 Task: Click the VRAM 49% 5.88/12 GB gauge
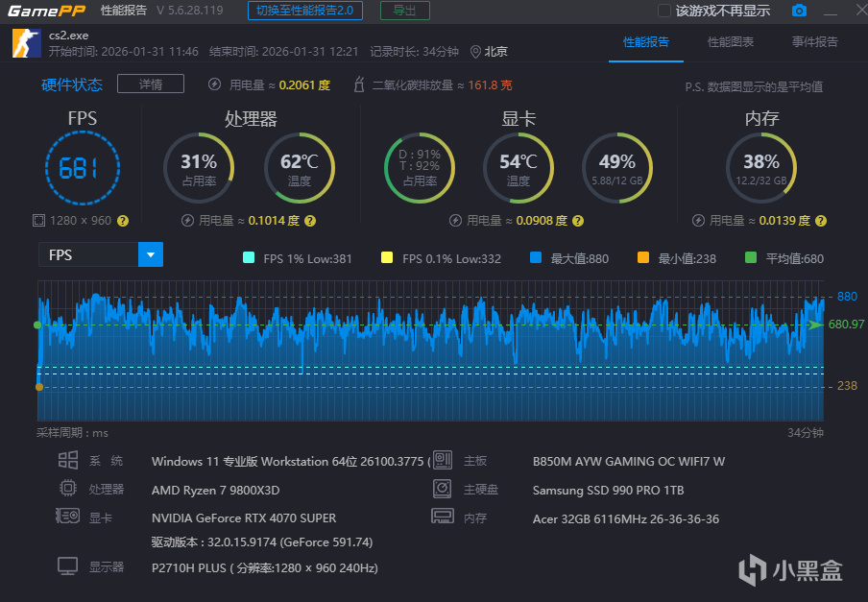[617, 168]
